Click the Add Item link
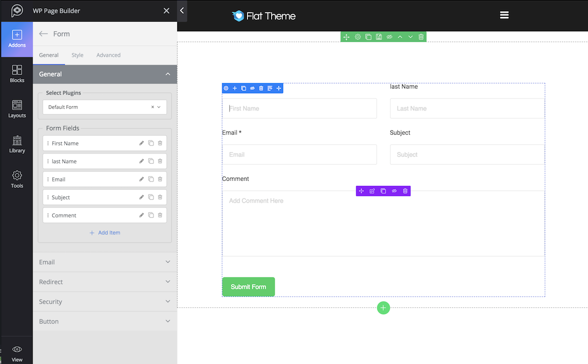The image size is (588, 364). pyautogui.click(x=104, y=232)
